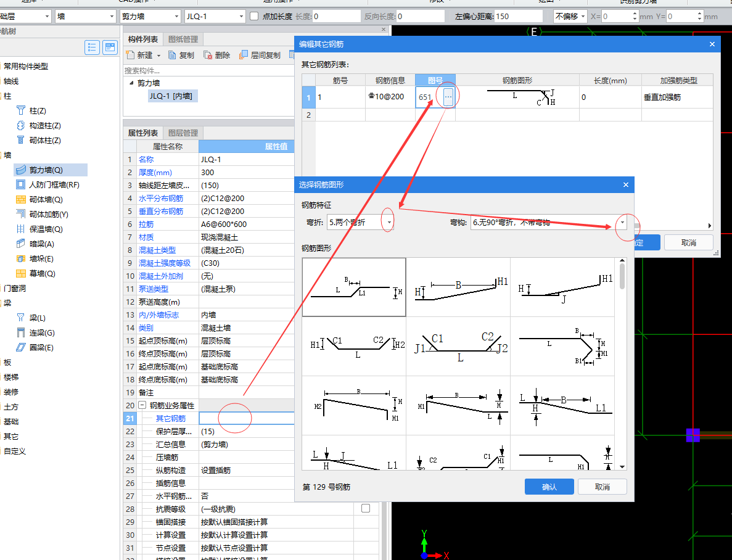
Task: Open 墙 category dropdown in toolbar
Action: [112, 17]
